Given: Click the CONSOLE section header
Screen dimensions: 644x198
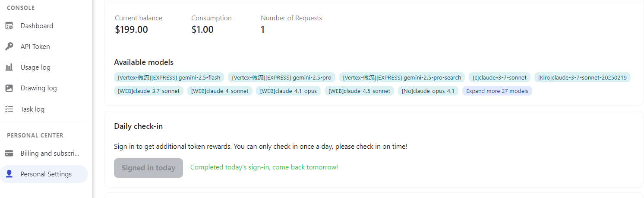Looking at the screenshot, I should tap(21, 8).
